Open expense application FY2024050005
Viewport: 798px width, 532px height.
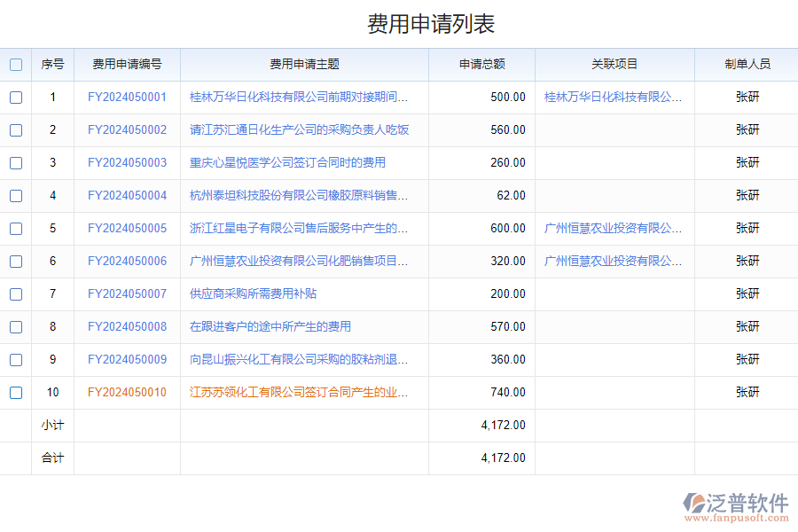click(128, 228)
